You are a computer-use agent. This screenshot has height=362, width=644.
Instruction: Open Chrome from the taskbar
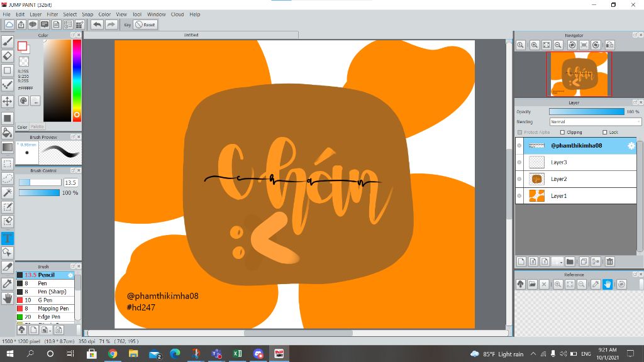point(112,354)
